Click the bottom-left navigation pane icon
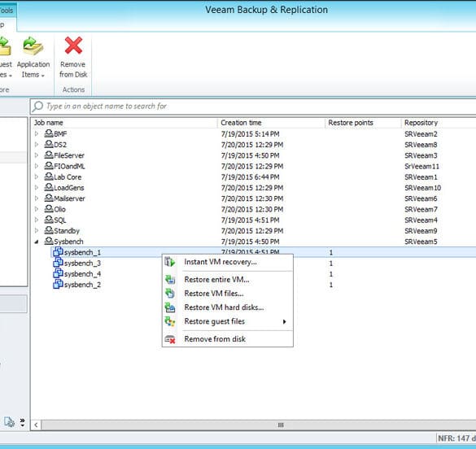The image size is (476, 449). point(9,422)
